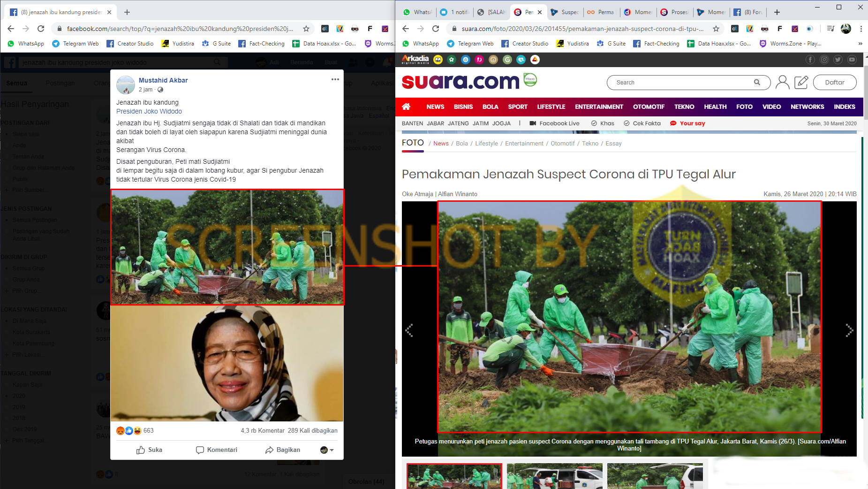Viewport: 868px width, 489px height.
Task: Open the HEALTH menu on suara.com
Action: 715,107
